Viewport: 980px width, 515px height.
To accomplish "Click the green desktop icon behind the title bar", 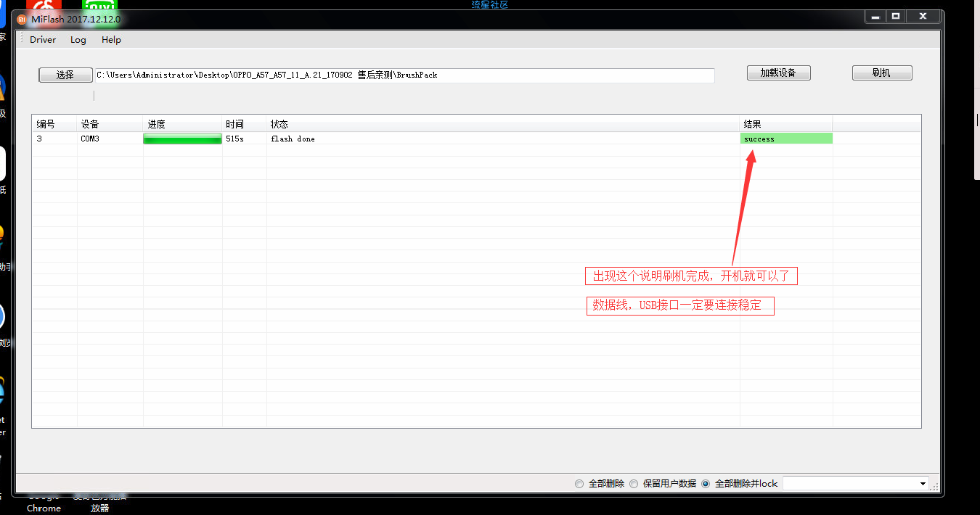I will tap(99, 6).
